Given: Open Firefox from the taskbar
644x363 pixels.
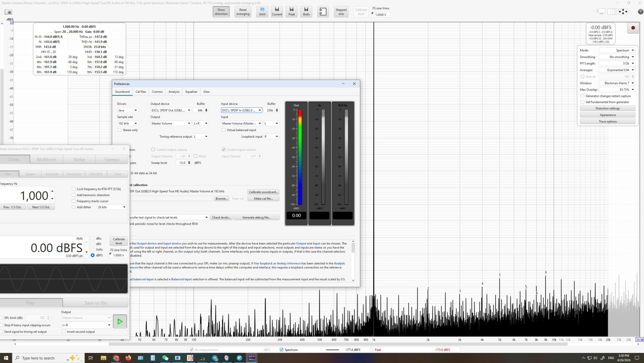Looking at the screenshot, I should pos(128,358).
